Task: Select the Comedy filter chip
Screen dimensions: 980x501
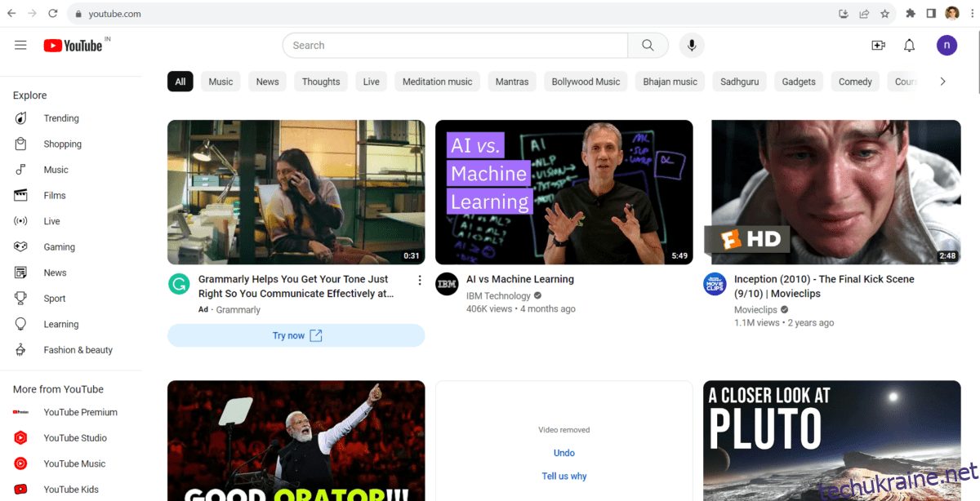Action: (855, 82)
